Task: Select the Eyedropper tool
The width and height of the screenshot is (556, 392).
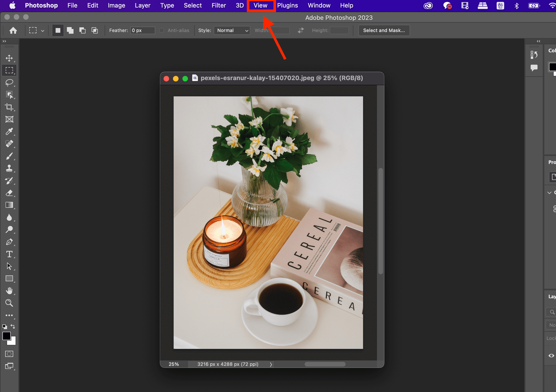Action: click(9, 131)
